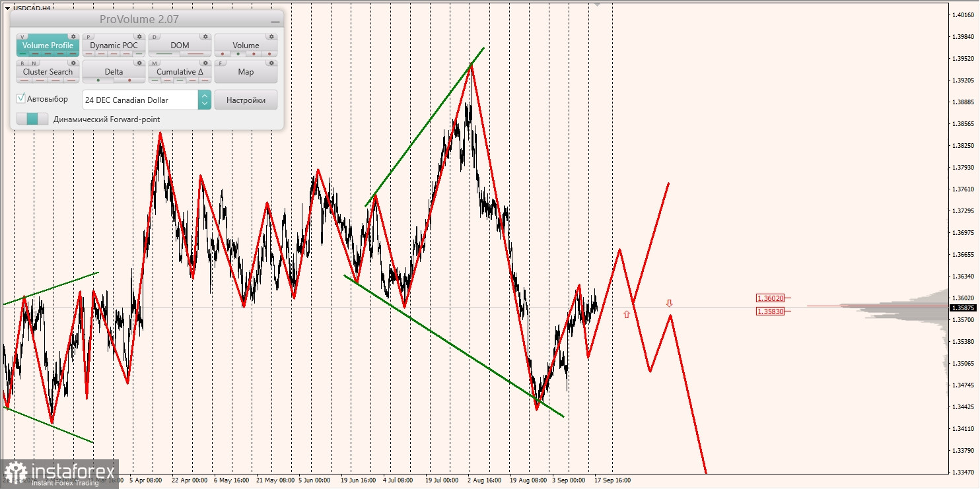Click the 5 Apr 08:00 time axis label
This screenshot has height=489, width=980.
(147, 480)
